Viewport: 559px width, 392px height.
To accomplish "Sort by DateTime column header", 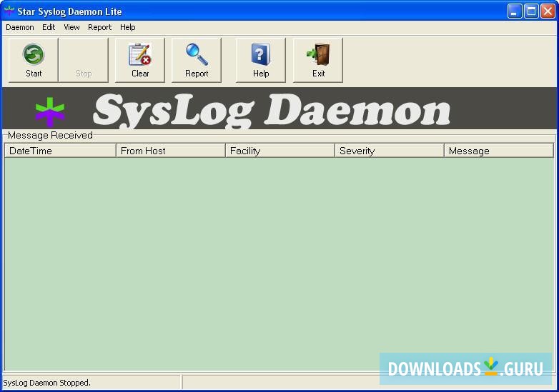I will [x=60, y=151].
